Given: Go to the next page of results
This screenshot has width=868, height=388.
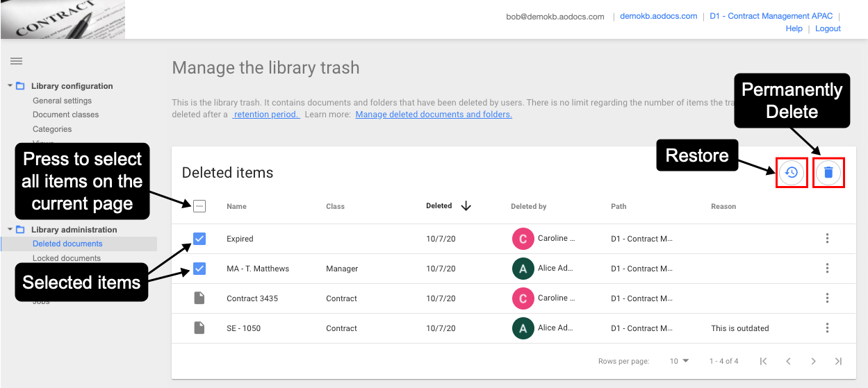Looking at the screenshot, I should tap(813, 361).
